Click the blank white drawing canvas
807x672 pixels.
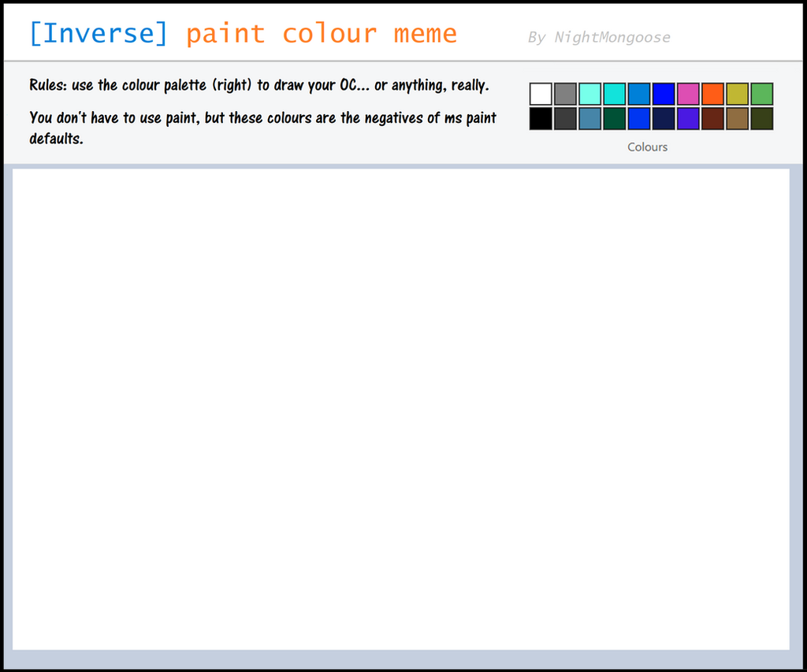(401, 409)
